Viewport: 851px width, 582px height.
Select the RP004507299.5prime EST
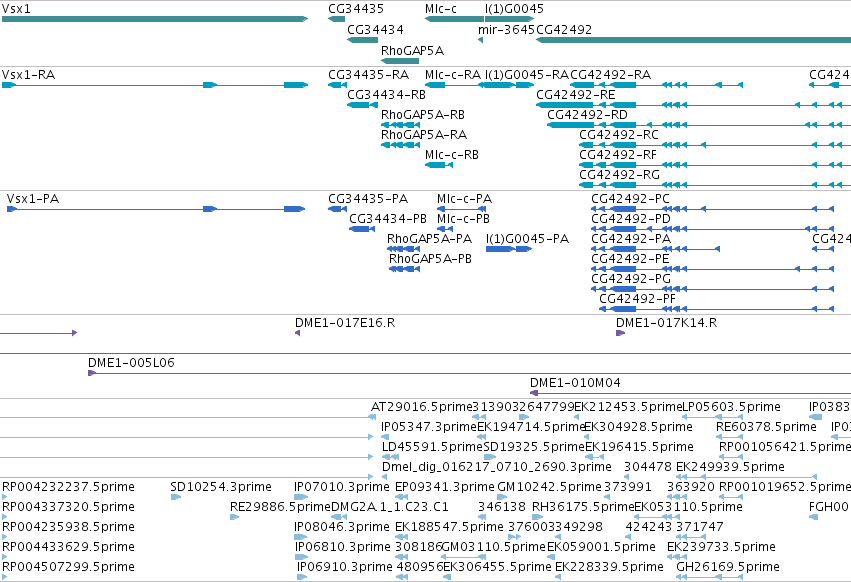pyautogui.click(x=4, y=577)
